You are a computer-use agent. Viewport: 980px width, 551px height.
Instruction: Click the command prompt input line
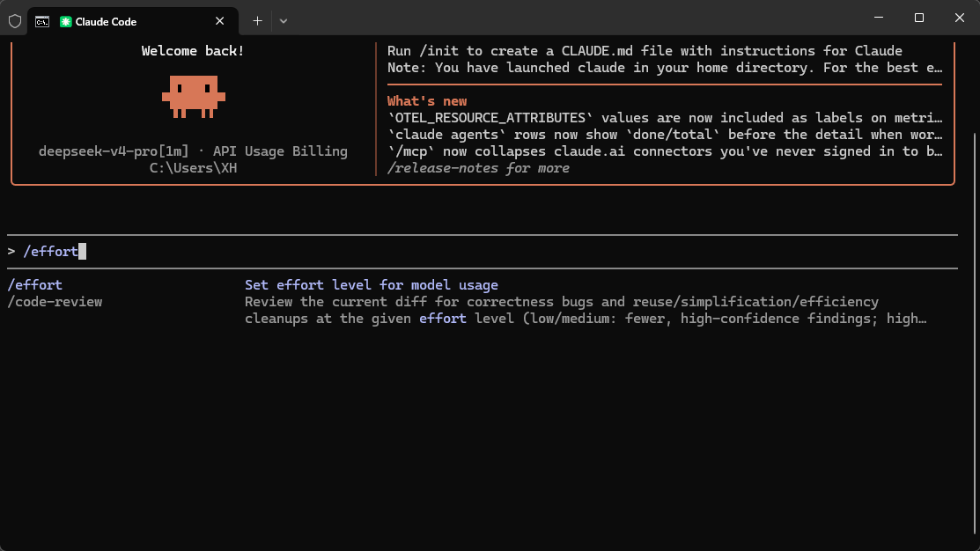[482, 251]
